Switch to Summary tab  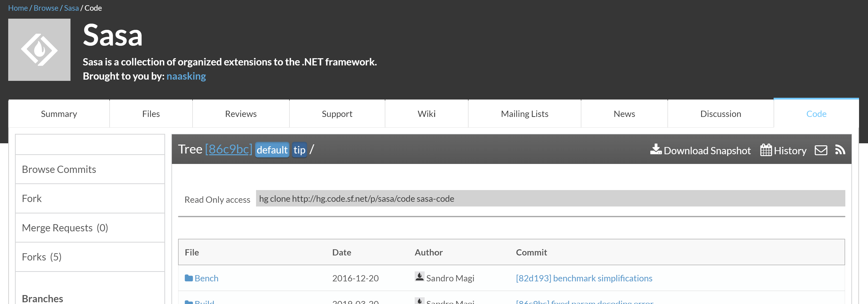pyautogui.click(x=59, y=114)
